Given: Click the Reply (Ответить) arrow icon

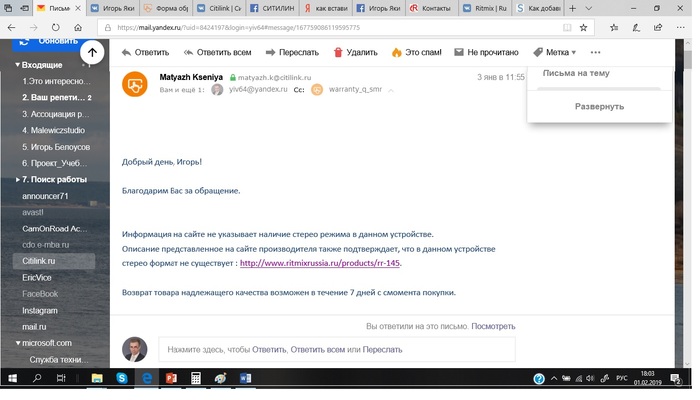Looking at the screenshot, I should (x=126, y=52).
